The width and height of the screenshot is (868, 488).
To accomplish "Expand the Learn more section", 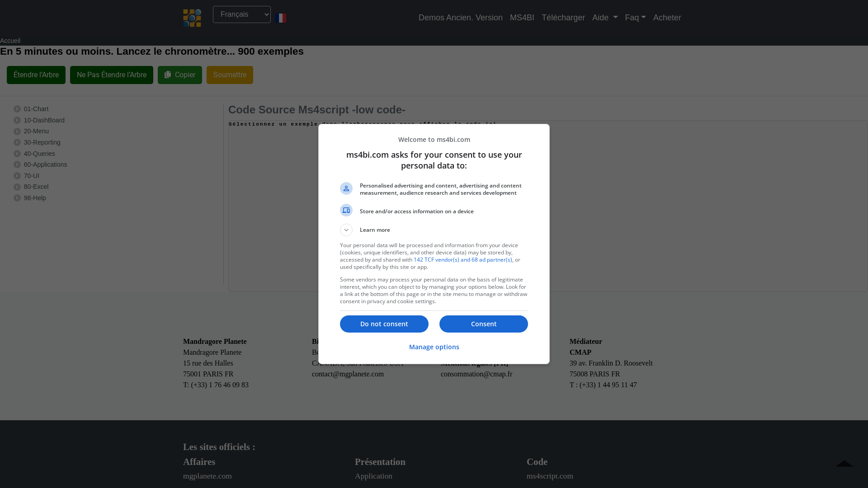I will 346,230.
